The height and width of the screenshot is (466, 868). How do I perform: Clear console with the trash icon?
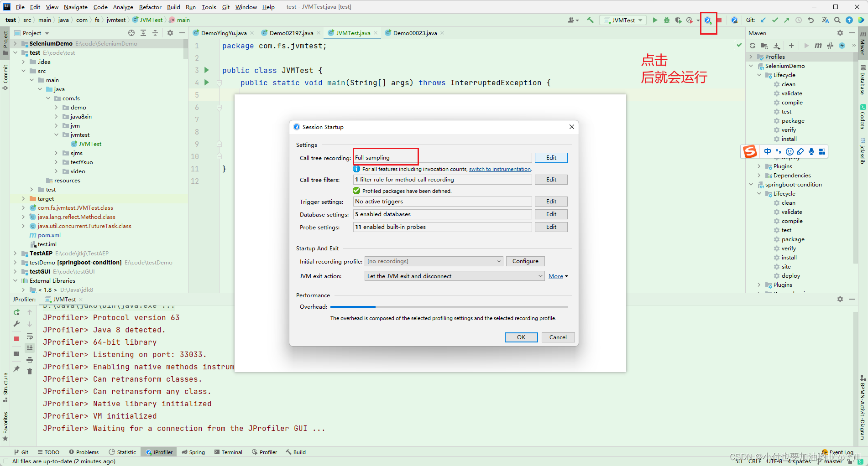tap(30, 372)
